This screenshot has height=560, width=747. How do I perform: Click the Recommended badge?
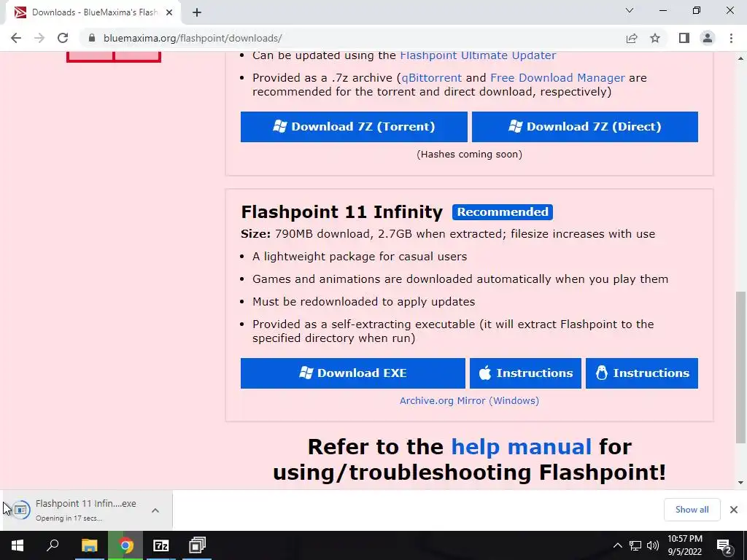[x=503, y=212]
